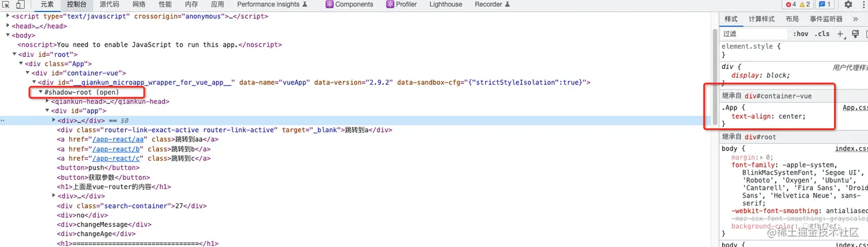Expand the head element node
Viewport: 868px width, 247px height.
point(8,26)
